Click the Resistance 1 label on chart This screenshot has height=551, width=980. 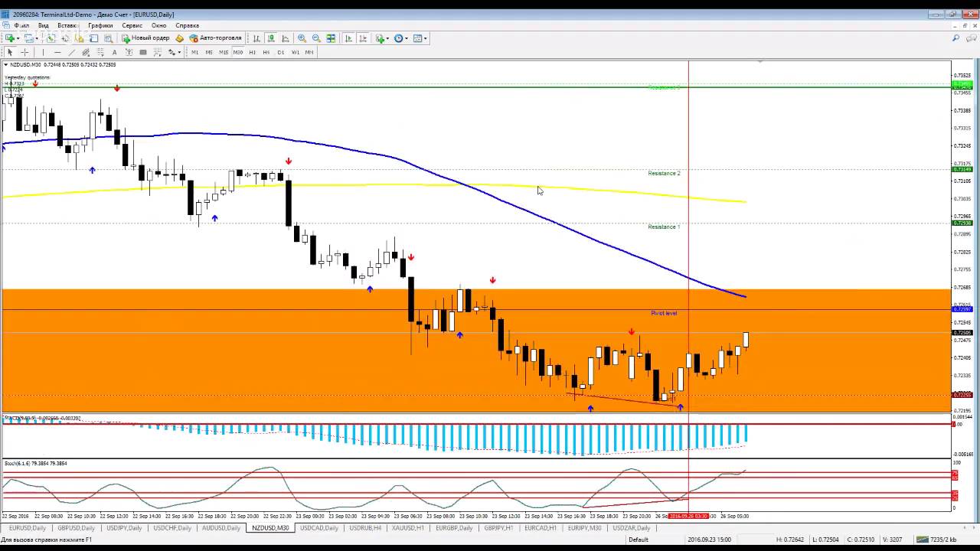664,227
